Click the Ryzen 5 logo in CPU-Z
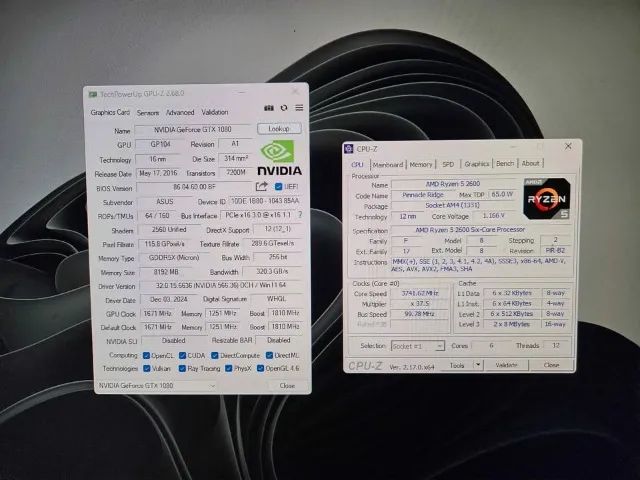Viewport: 640px width, 480px height. click(x=547, y=199)
